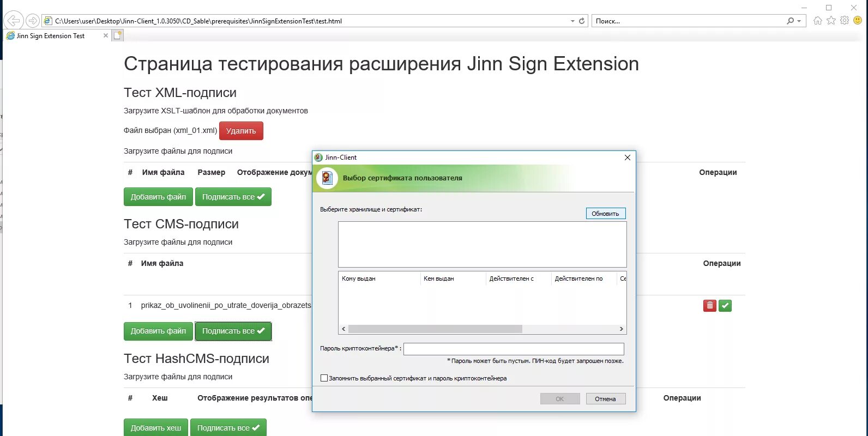Open the Favorites star icon
The image size is (868, 436).
point(831,20)
